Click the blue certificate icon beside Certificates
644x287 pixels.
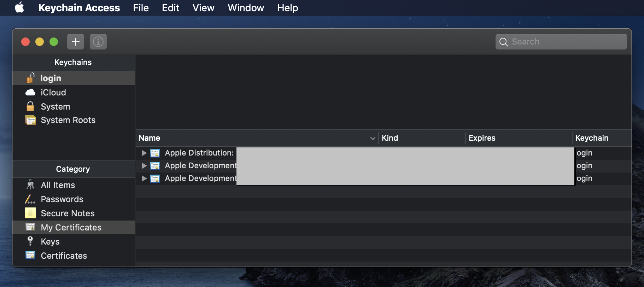click(30, 255)
